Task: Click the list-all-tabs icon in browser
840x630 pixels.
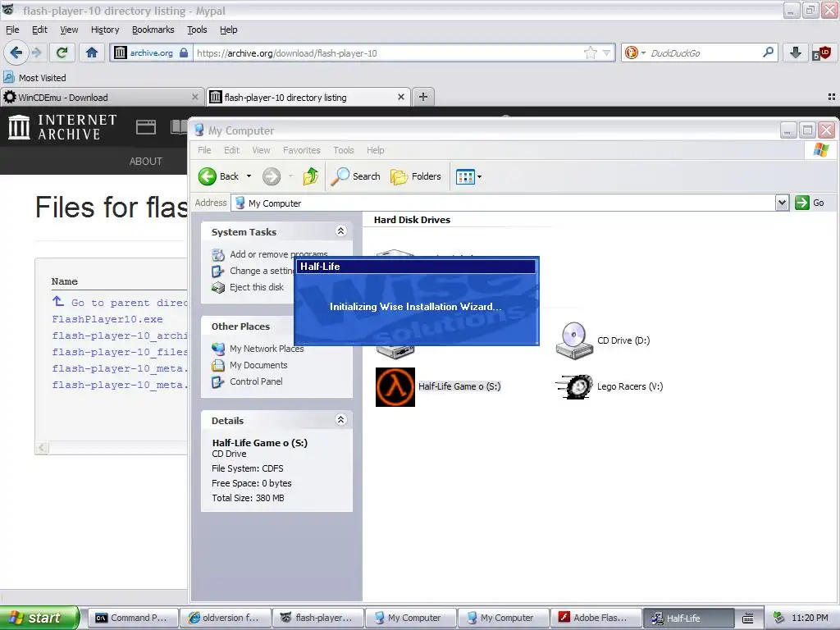Action: [x=832, y=97]
